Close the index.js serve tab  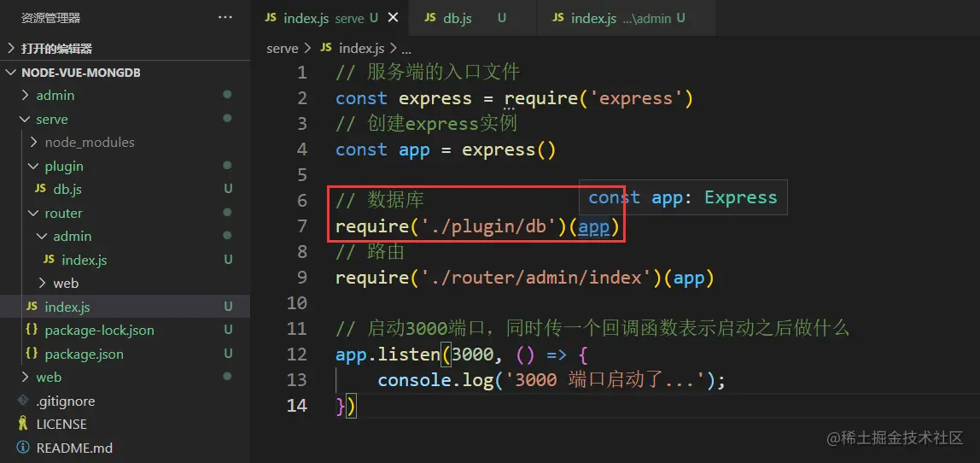click(x=394, y=18)
